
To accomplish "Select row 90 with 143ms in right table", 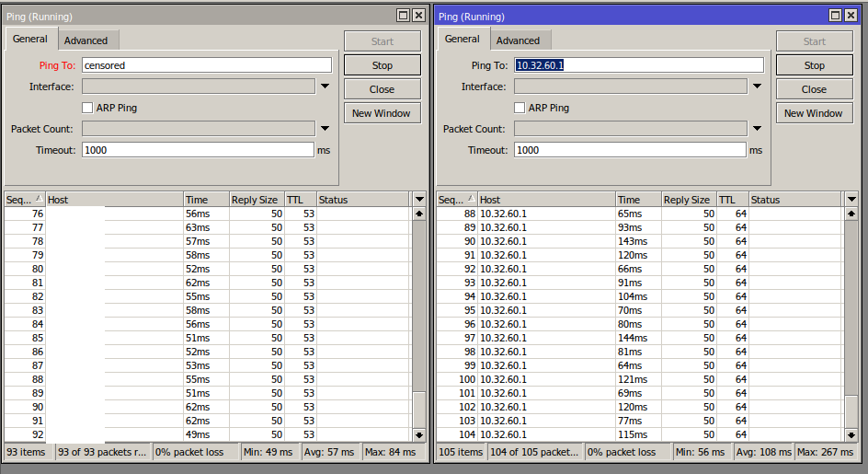I will click(640, 241).
